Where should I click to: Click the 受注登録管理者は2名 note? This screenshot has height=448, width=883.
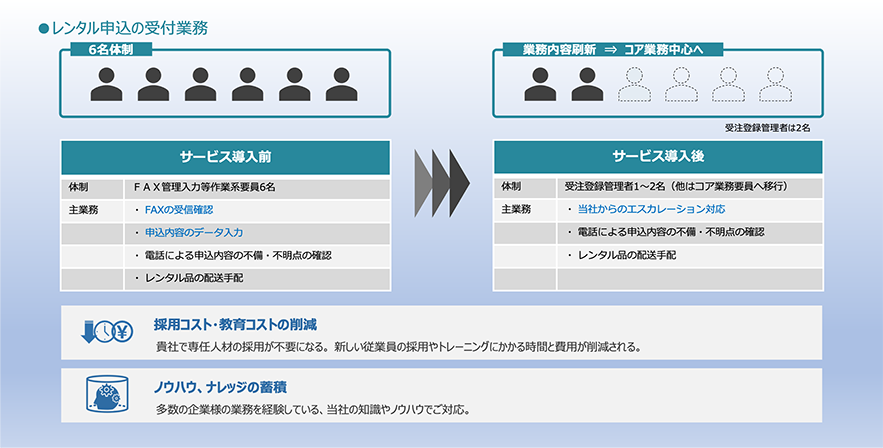(x=767, y=128)
